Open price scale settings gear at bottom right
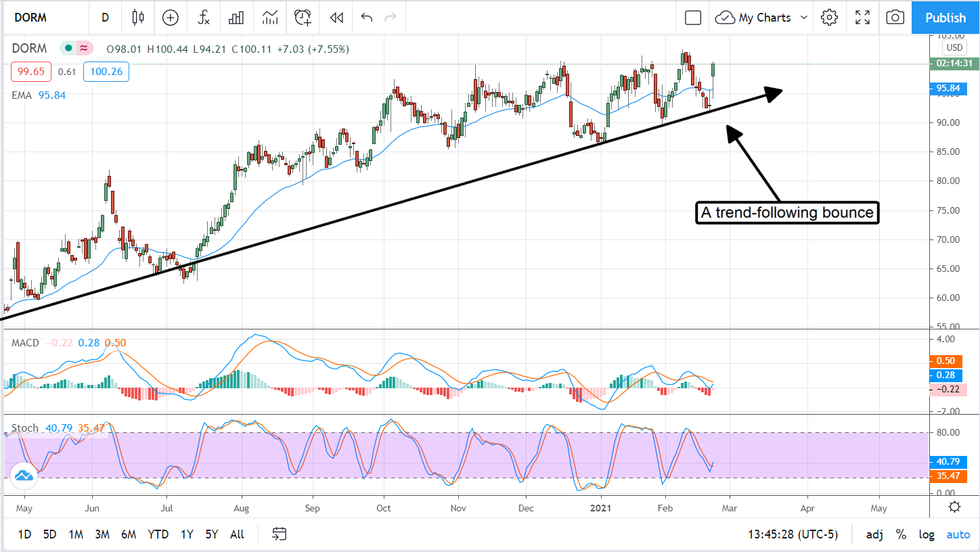The height and width of the screenshot is (552, 980). click(x=955, y=507)
